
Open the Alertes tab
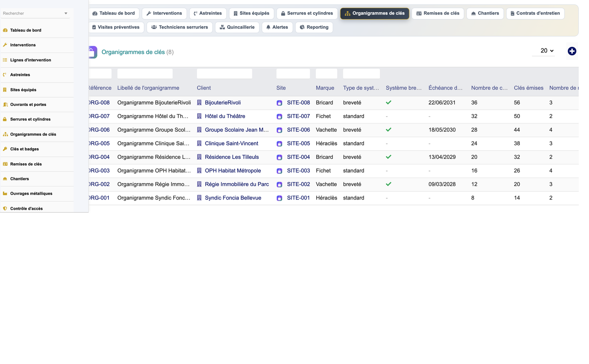click(277, 27)
